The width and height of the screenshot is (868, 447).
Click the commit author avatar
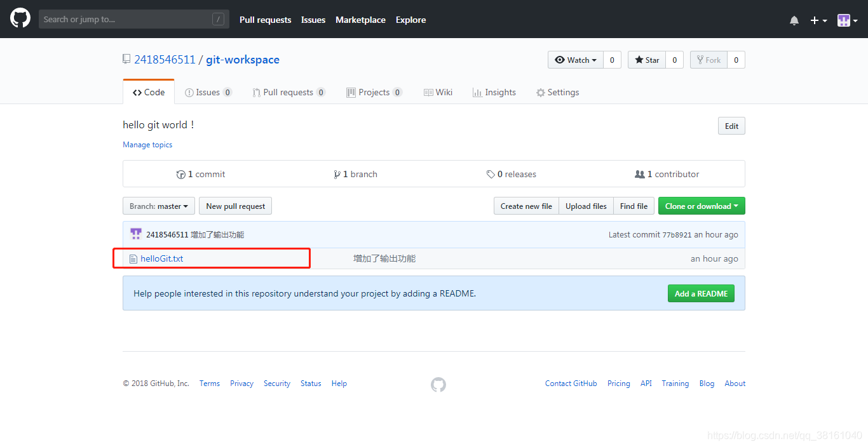pos(136,234)
